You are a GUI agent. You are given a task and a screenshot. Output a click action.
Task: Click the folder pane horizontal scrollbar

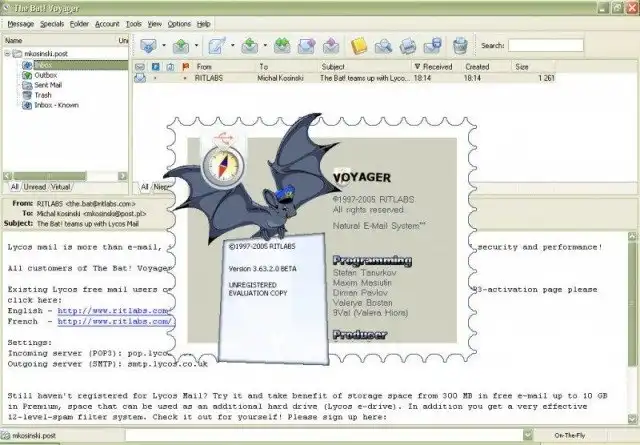[60, 174]
